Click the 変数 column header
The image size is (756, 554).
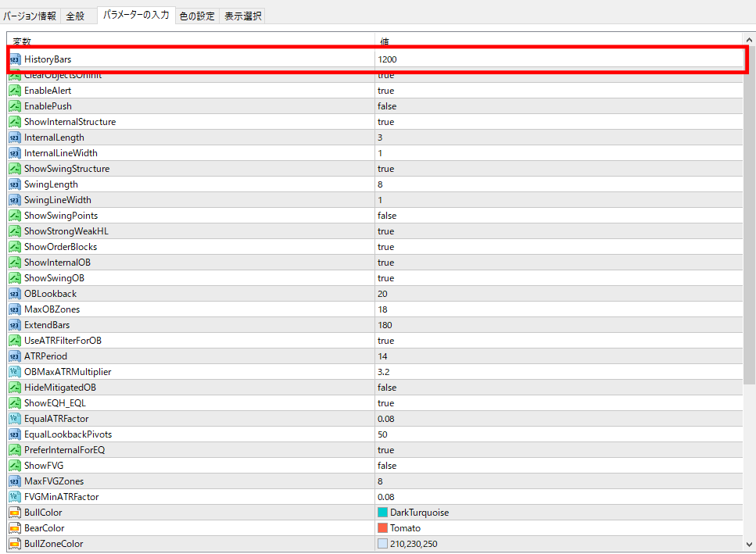22,41
